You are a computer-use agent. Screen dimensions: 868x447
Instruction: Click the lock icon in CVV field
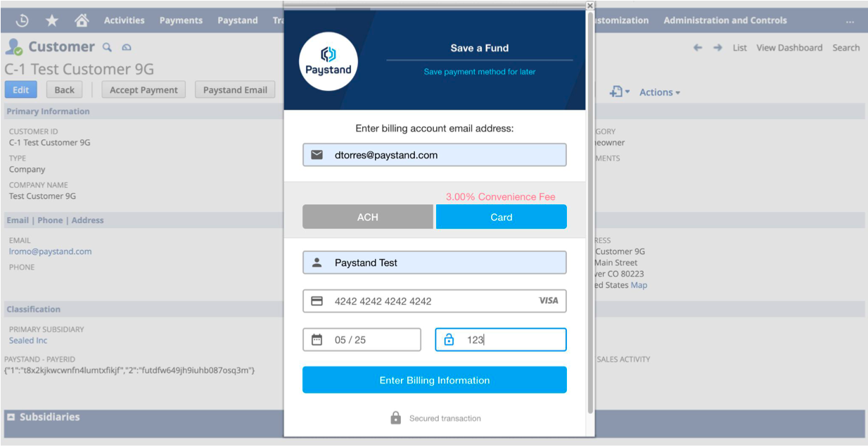point(449,340)
